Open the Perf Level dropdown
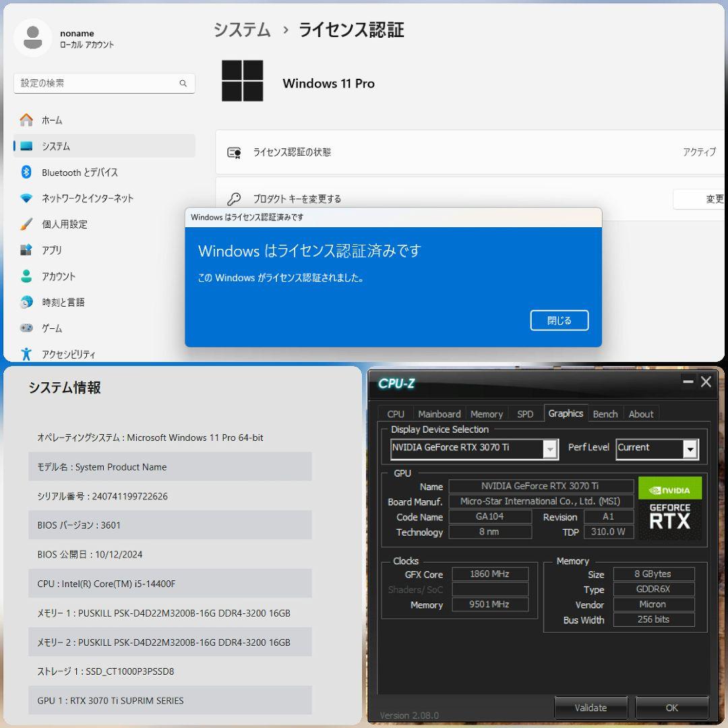Image resolution: width=728 pixels, height=728 pixels. 690,450
